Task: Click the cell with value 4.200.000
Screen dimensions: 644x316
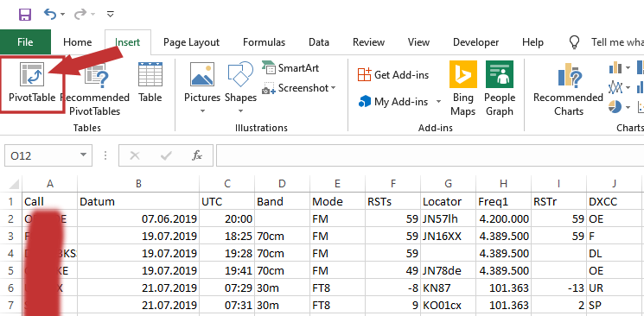Action: pyautogui.click(x=504, y=218)
